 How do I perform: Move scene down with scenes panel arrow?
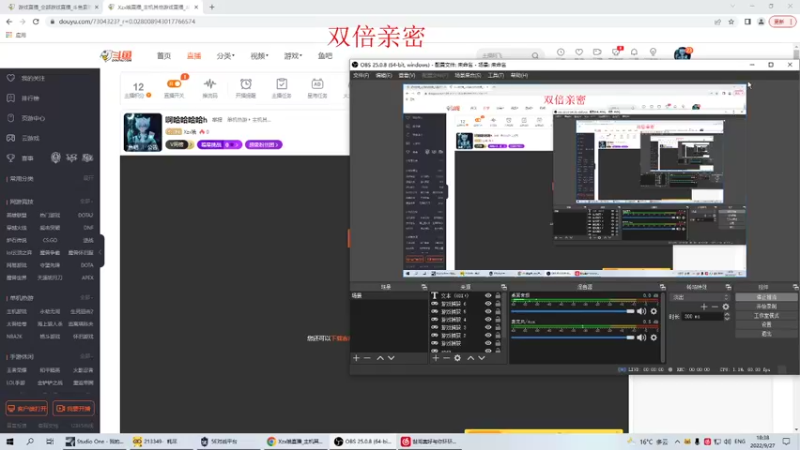(x=391, y=358)
